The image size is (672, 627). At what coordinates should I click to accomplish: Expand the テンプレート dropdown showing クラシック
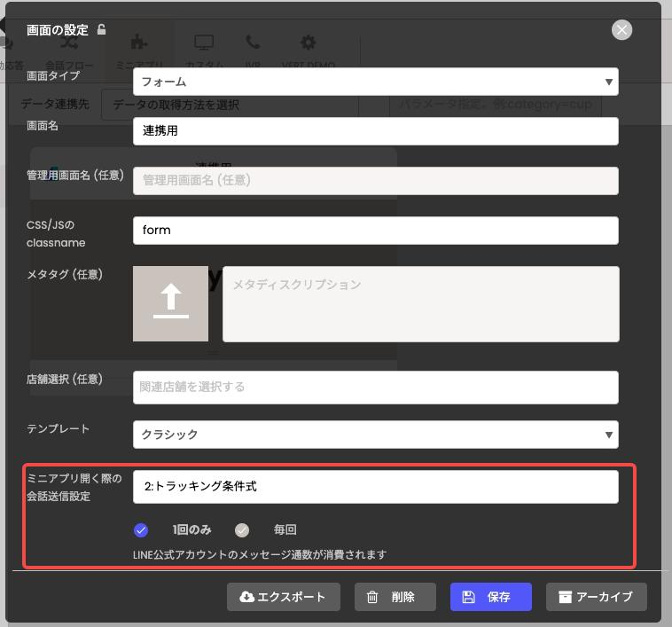(375, 435)
